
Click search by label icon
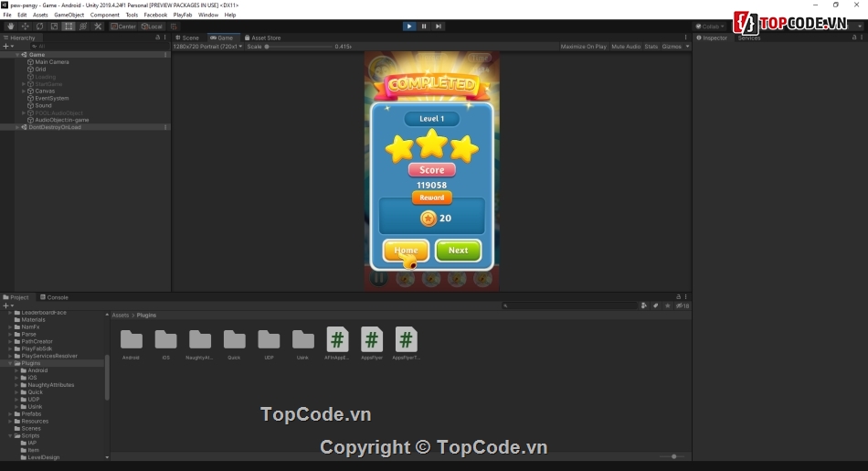click(x=655, y=305)
